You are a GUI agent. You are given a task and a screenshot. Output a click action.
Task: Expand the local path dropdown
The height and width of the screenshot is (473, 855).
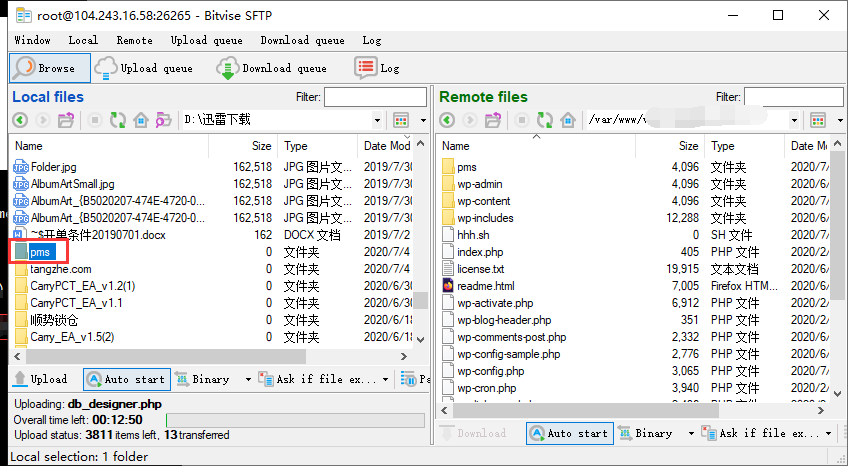(377, 120)
